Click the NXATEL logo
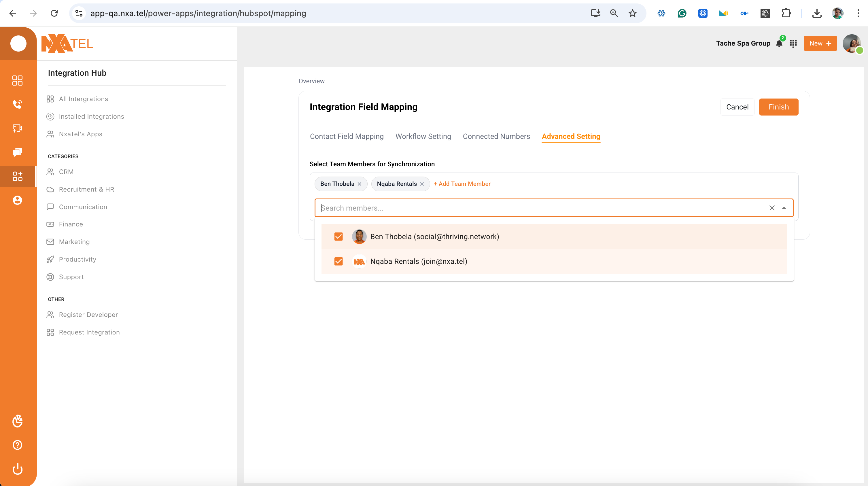 coord(67,44)
